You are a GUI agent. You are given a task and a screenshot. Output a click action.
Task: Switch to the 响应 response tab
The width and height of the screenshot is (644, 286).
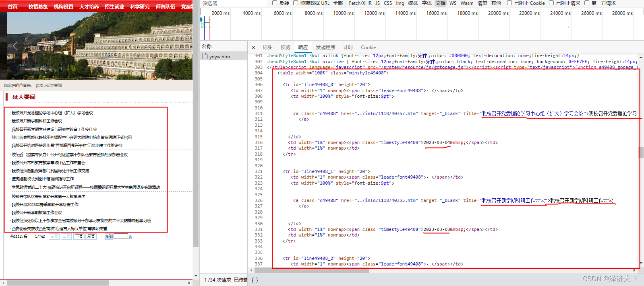(x=303, y=47)
